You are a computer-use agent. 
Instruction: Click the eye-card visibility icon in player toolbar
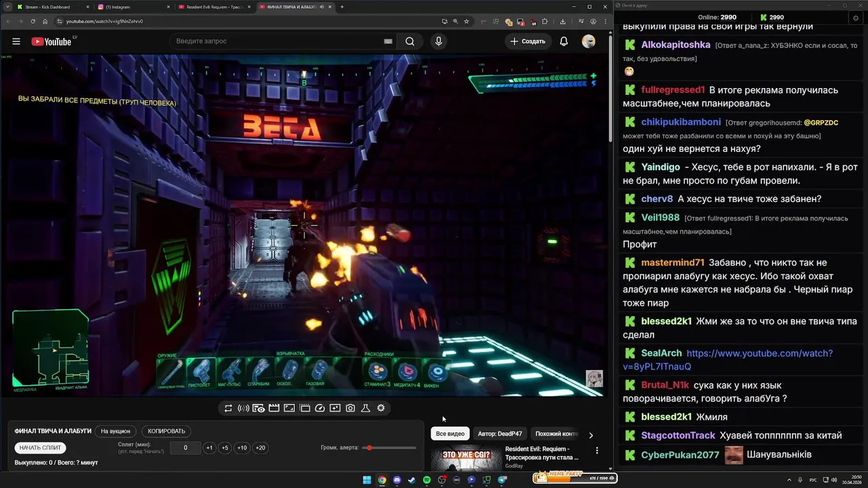tap(258, 408)
